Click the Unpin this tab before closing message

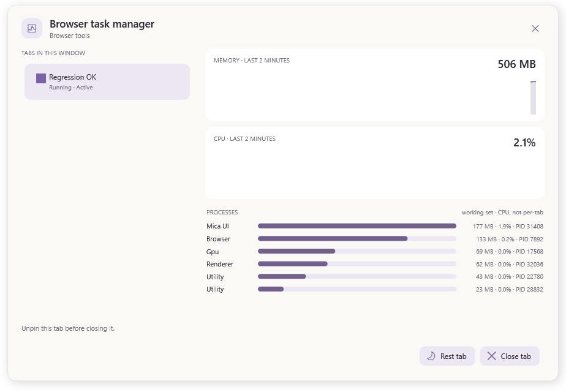click(68, 328)
